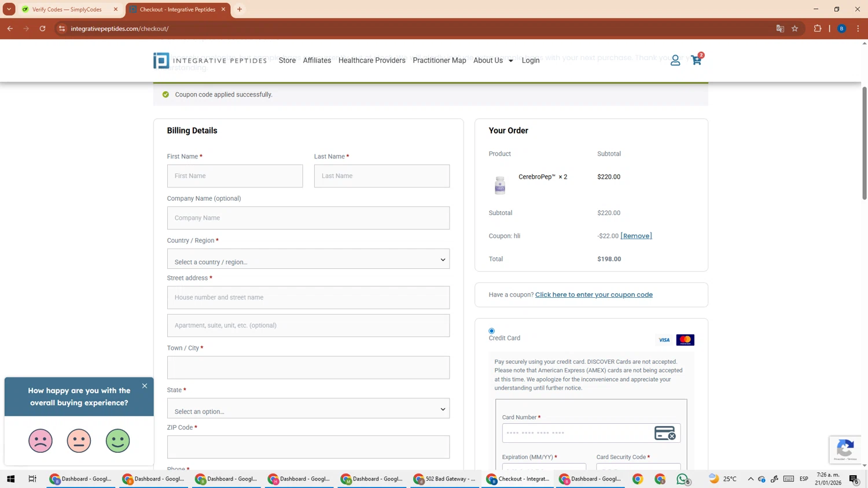Open the Affiliates page
The image size is (868, 488).
tap(317, 60)
